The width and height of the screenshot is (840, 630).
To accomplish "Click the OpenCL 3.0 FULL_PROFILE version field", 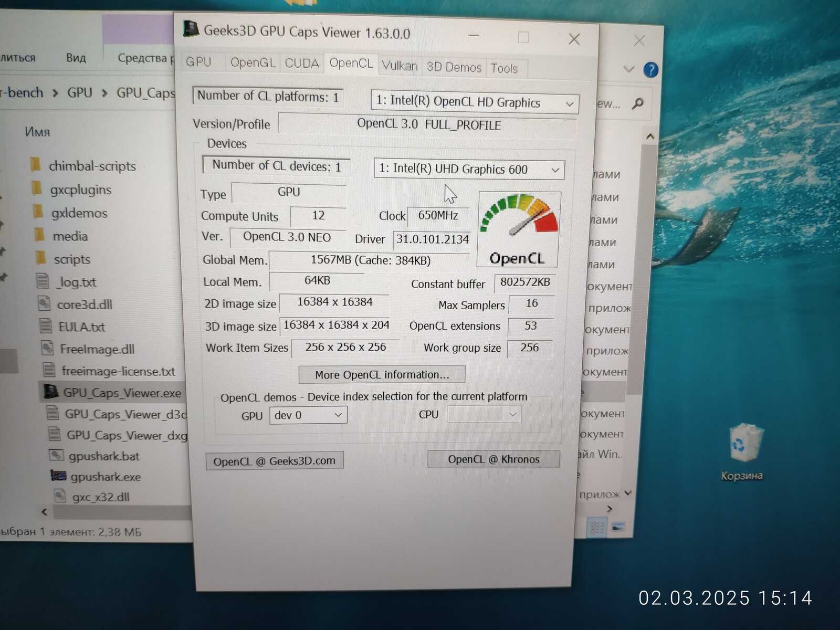I will coord(428,124).
